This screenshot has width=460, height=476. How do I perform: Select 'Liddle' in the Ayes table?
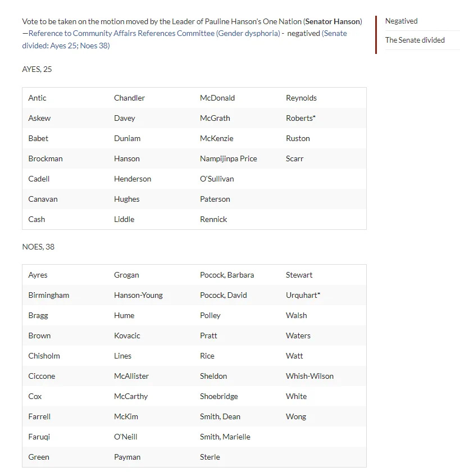(124, 220)
